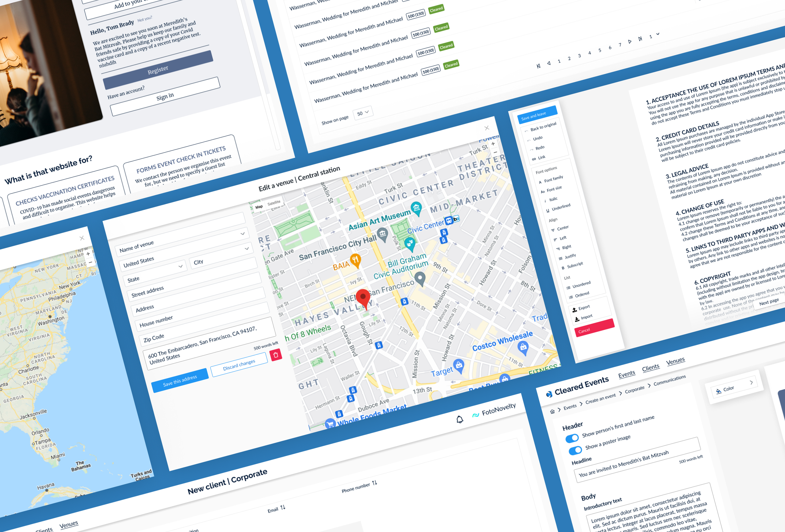Close the Edit a venue dialog
785x532 pixels.
tap(487, 128)
